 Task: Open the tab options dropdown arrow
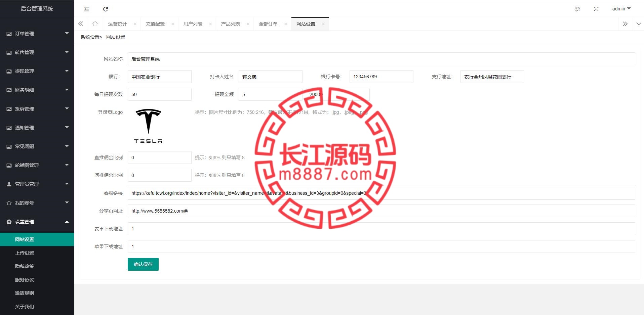tap(639, 24)
